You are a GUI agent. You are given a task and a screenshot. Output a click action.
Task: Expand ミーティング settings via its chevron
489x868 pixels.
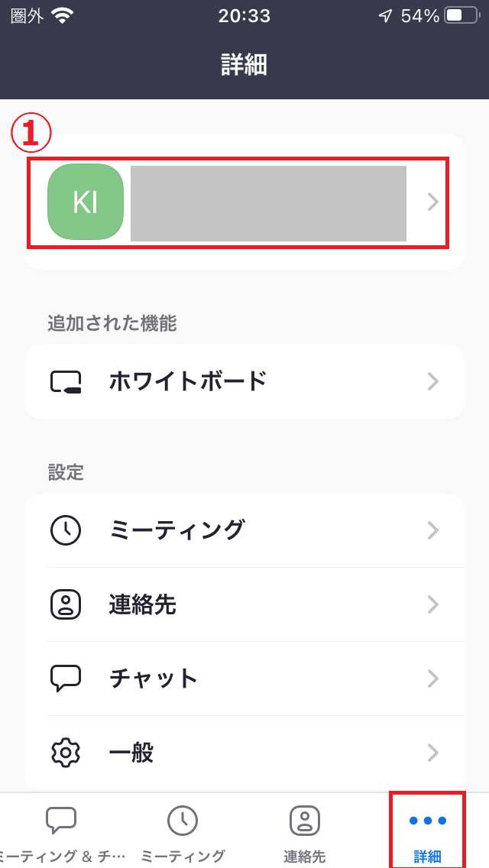433,530
